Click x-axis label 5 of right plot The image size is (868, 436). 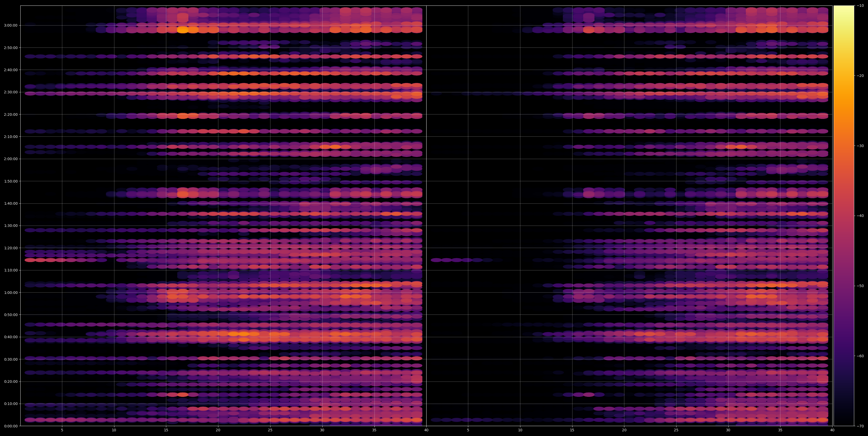click(468, 430)
